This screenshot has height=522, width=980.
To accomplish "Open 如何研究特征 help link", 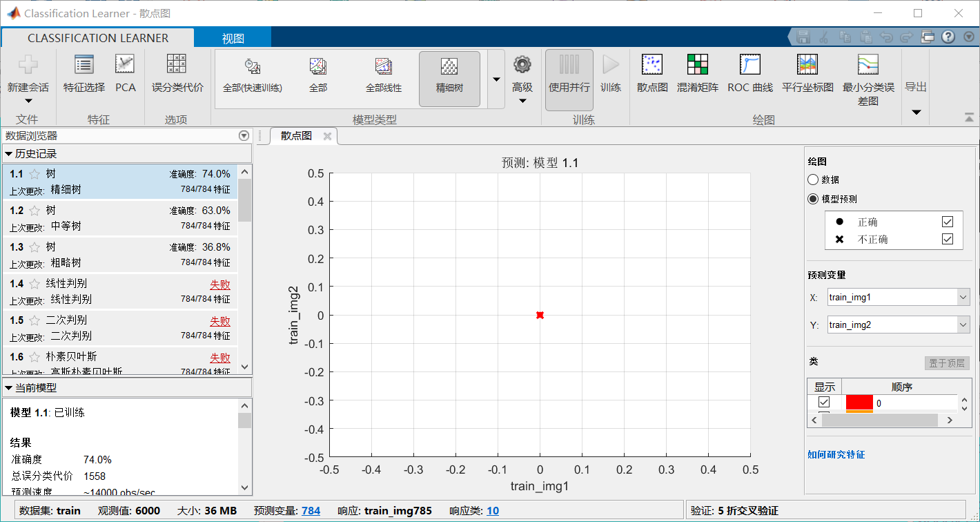I will (836, 454).
